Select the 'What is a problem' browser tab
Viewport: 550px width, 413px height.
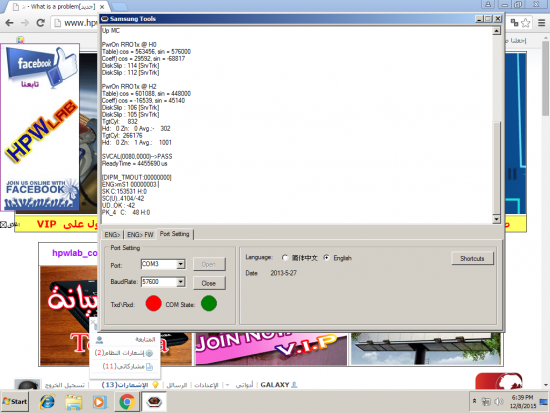click(58, 7)
